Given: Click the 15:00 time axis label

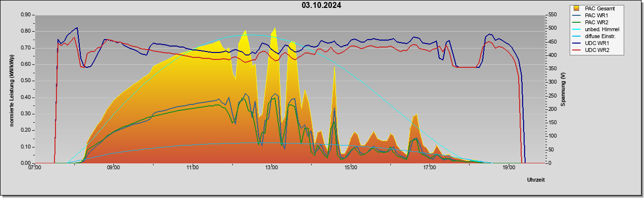Looking at the screenshot, I should (350, 168).
